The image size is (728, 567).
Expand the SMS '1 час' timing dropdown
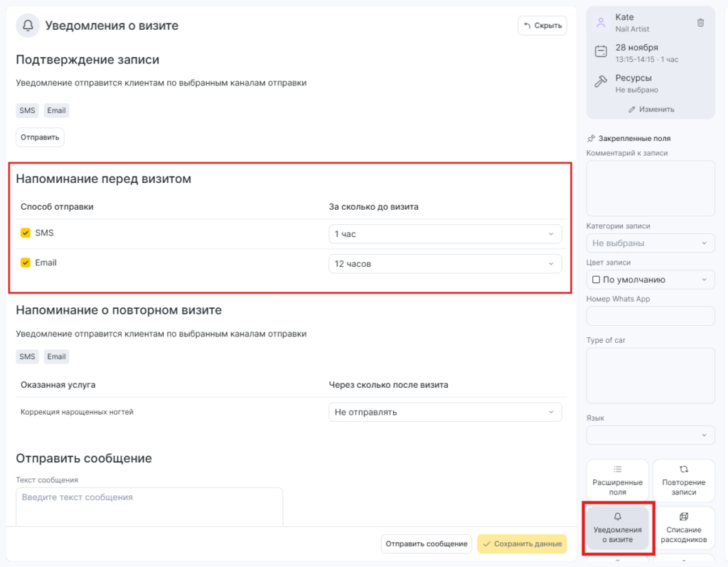click(x=444, y=234)
